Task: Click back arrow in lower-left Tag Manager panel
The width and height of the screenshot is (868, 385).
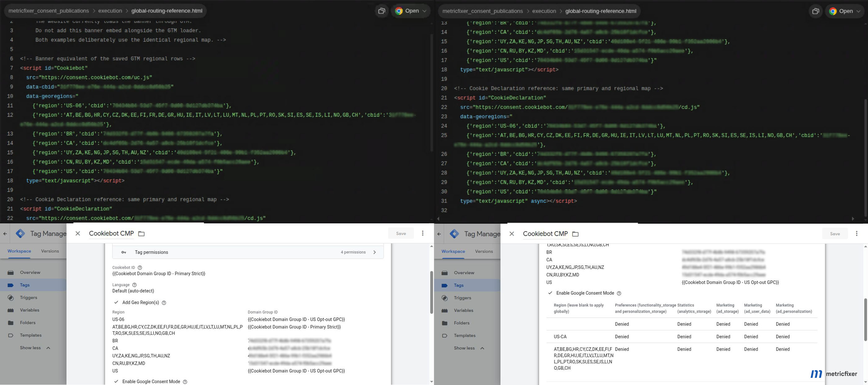Action: coord(5,233)
